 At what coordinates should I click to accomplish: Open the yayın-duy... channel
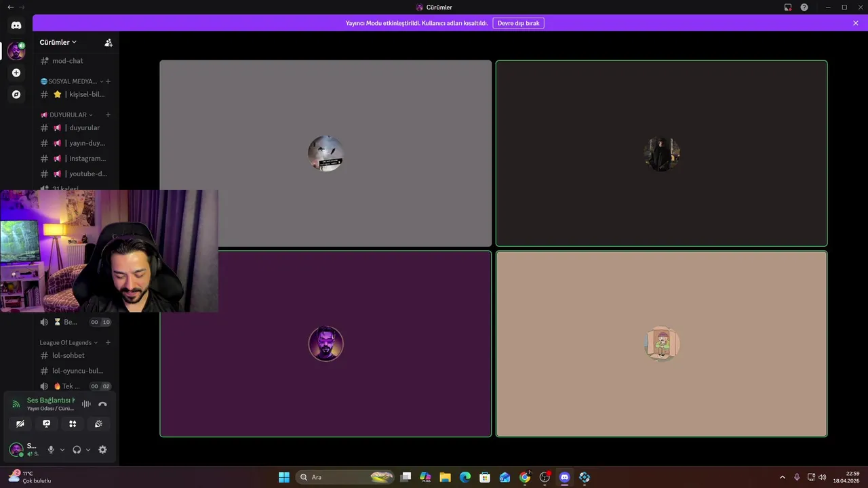tap(76, 143)
